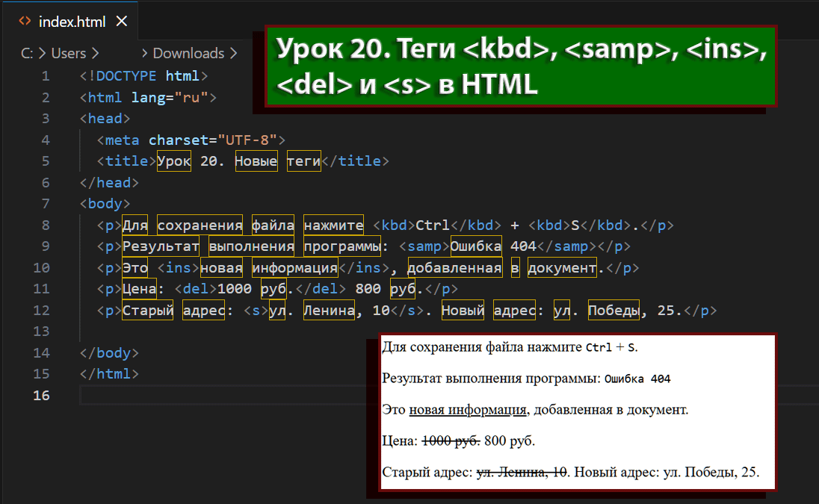
Task: Click the HTML file icon on index.html tab
Action: 25,21
